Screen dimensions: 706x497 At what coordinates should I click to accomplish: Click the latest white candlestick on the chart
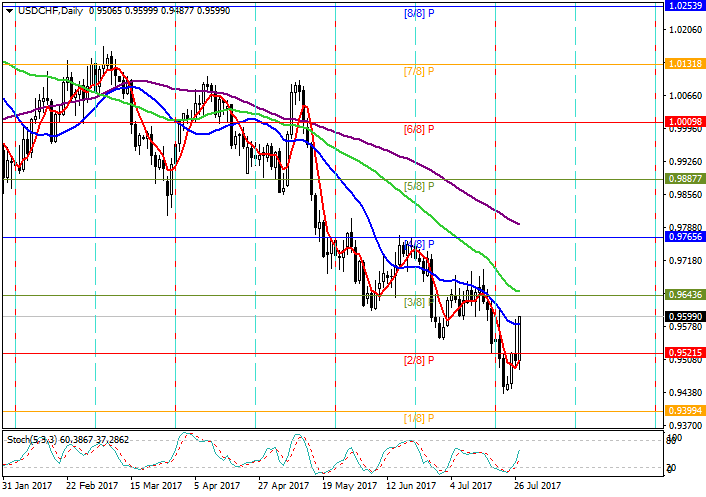[x=520, y=339]
